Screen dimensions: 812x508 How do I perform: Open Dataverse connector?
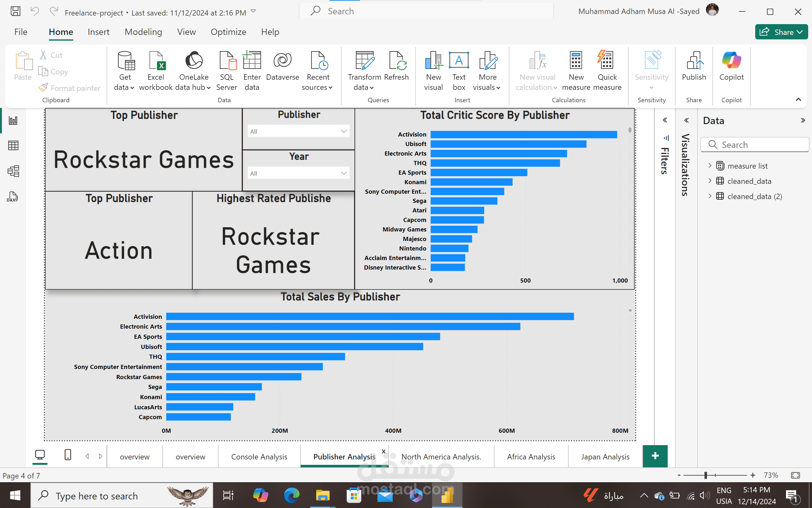point(283,66)
